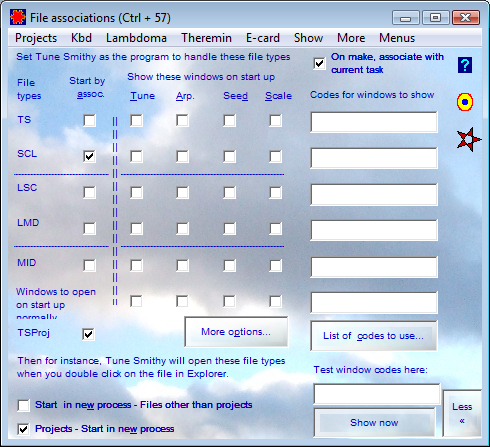
Task: Check Scale for normal start up windows
Action: pos(275,302)
